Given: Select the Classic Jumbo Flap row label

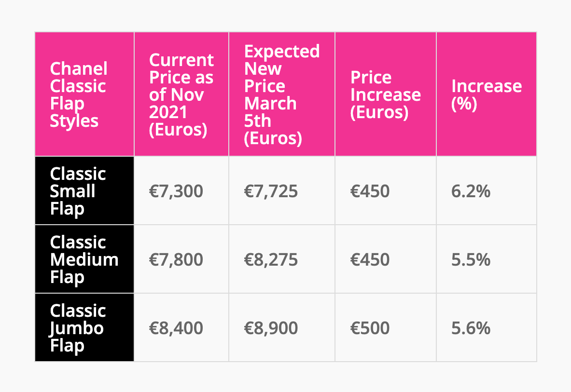Looking at the screenshot, I should tap(78, 328).
